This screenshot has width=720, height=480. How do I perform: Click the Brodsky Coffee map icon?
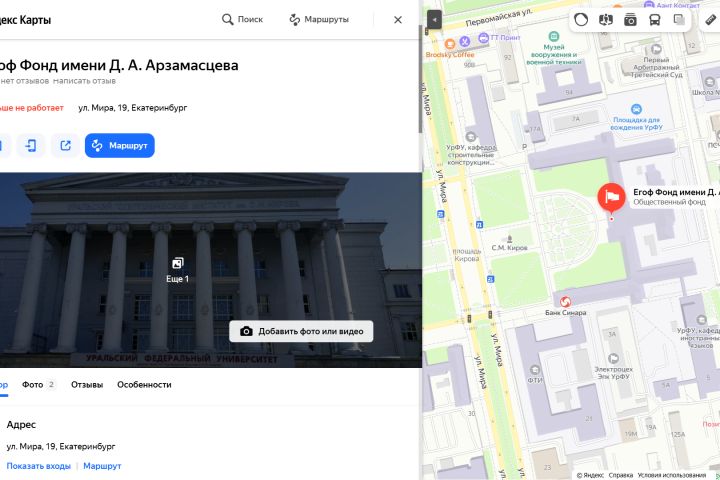coord(450,44)
